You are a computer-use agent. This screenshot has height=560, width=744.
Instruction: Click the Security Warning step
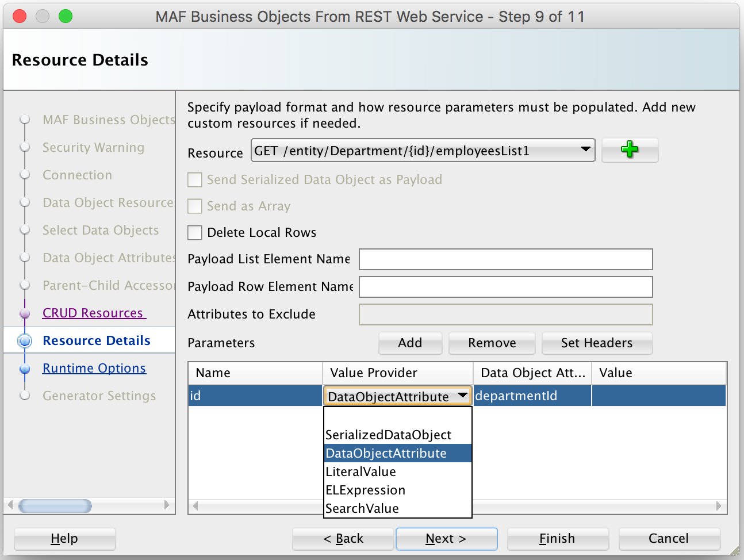(x=94, y=147)
